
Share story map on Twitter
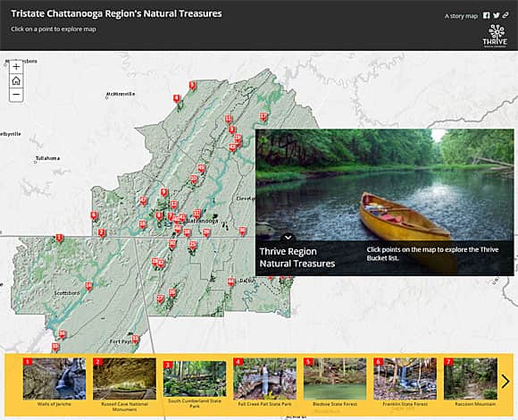click(497, 15)
